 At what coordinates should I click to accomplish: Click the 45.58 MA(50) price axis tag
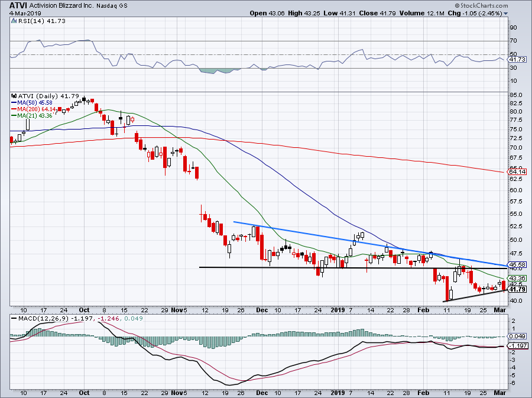pyautogui.click(x=517, y=264)
